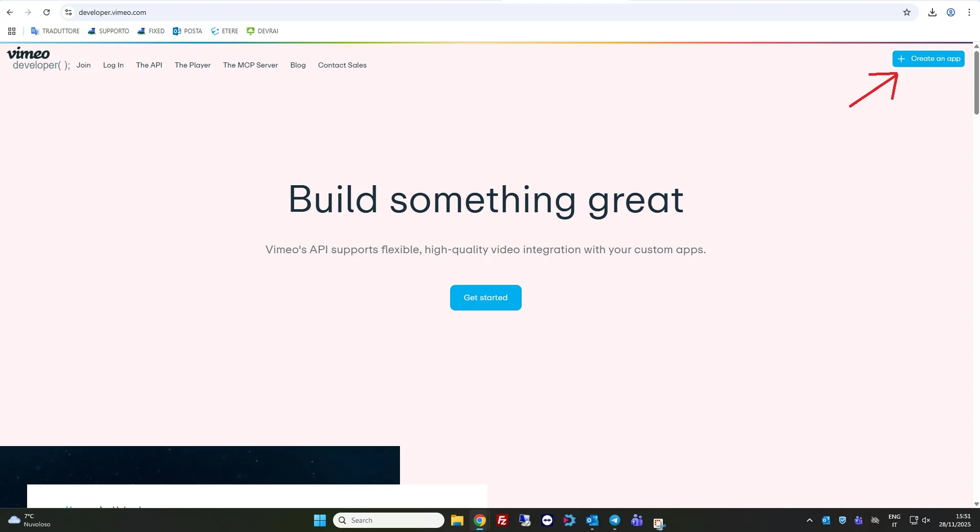Screen dimensions: 980x532
Task: Go to Contact Sales
Action: click(x=342, y=65)
